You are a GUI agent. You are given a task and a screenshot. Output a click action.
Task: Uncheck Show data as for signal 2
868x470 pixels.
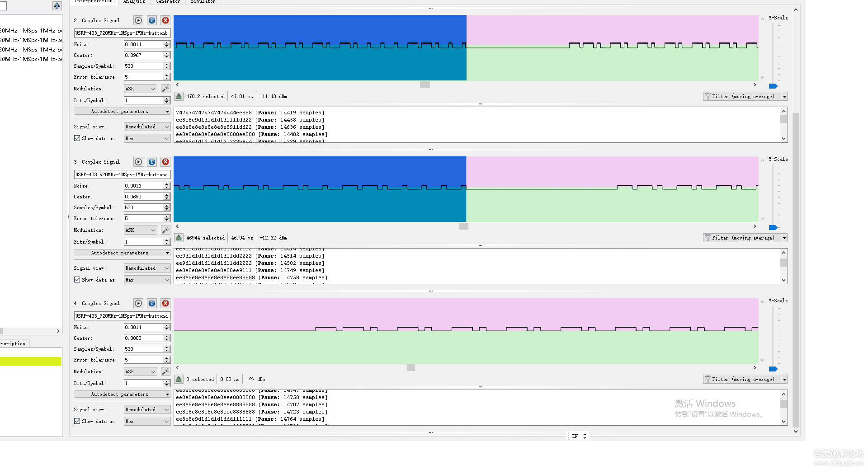[77, 138]
